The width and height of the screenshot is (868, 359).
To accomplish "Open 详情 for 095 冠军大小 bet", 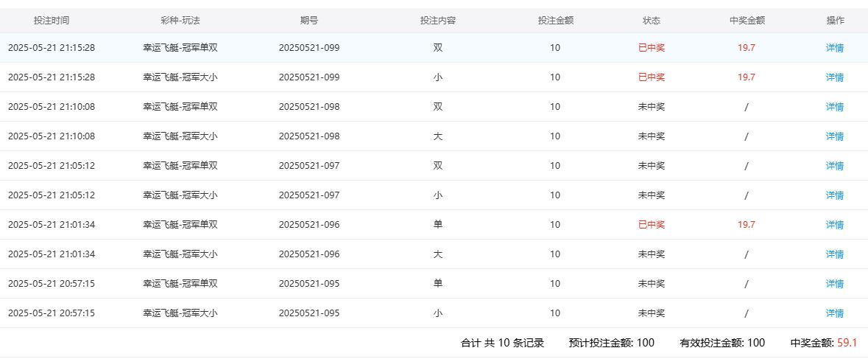I will tap(834, 313).
